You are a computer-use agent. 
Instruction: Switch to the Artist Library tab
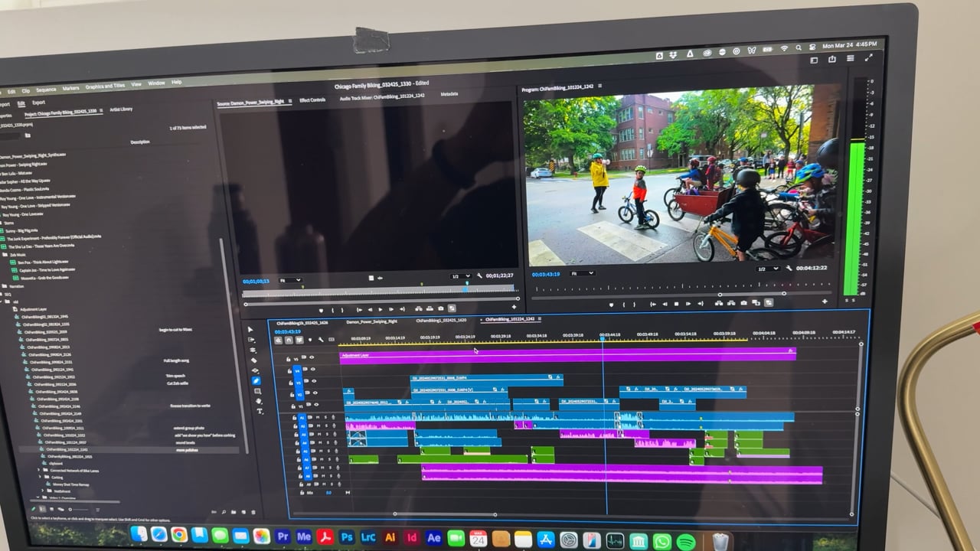[x=121, y=109]
